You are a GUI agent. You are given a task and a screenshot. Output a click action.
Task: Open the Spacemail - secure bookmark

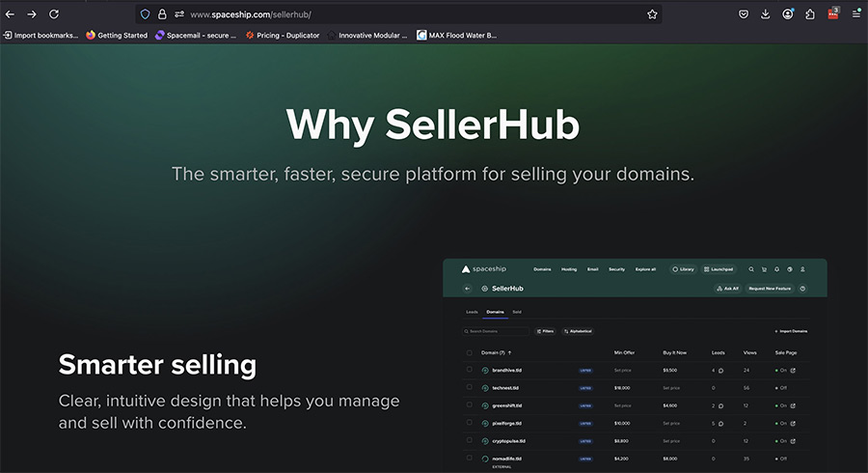196,36
